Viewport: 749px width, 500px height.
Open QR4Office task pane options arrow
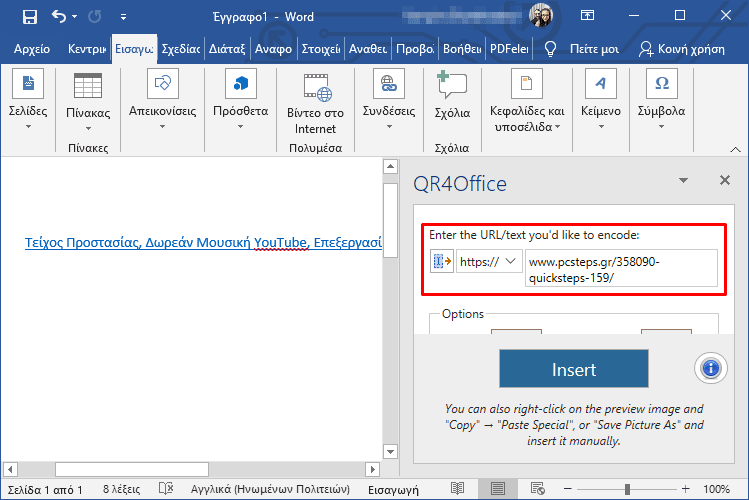coord(684,180)
